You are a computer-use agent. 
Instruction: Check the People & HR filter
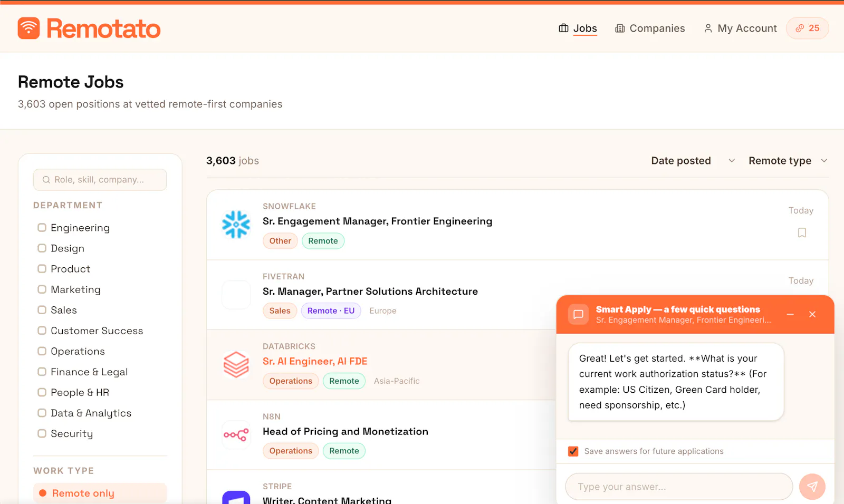42,392
